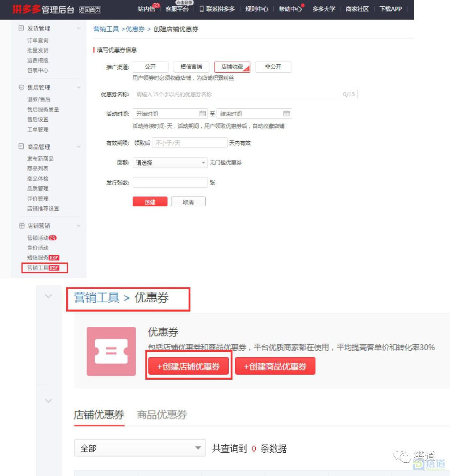Click the pink coupon ticket thumbnail
The height and width of the screenshot is (476, 450).
[111, 351]
